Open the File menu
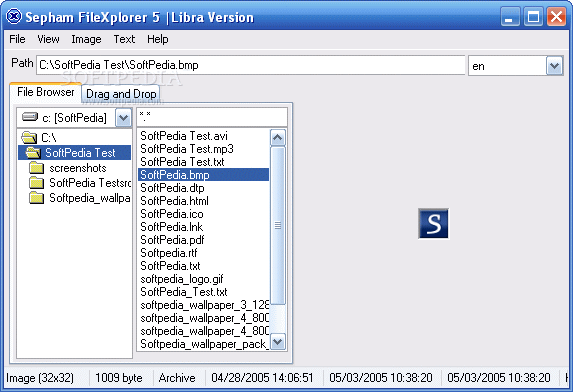This screenshot has width=573, height=392. pyautogui.click(x=17, y=39)
